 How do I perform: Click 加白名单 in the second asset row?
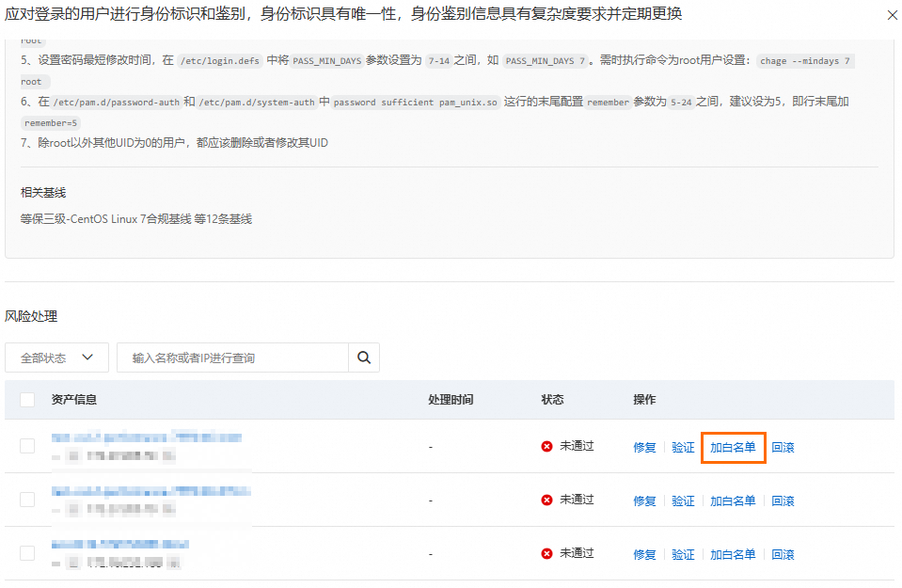(x=733, y=501)
